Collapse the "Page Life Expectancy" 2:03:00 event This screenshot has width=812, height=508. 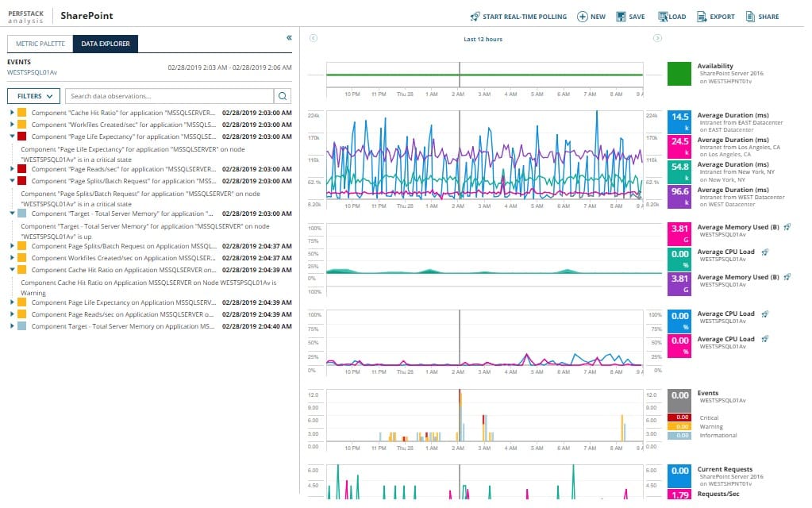[x=11, y=137]
